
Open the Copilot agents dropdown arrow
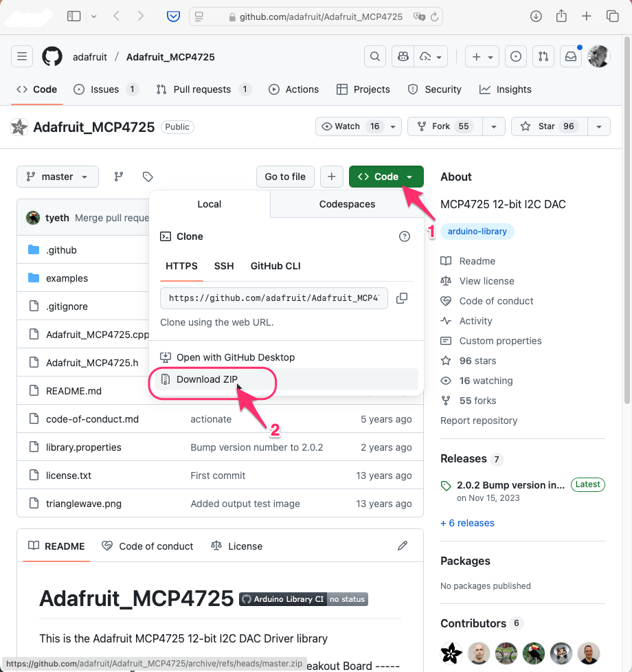(431, 56)
